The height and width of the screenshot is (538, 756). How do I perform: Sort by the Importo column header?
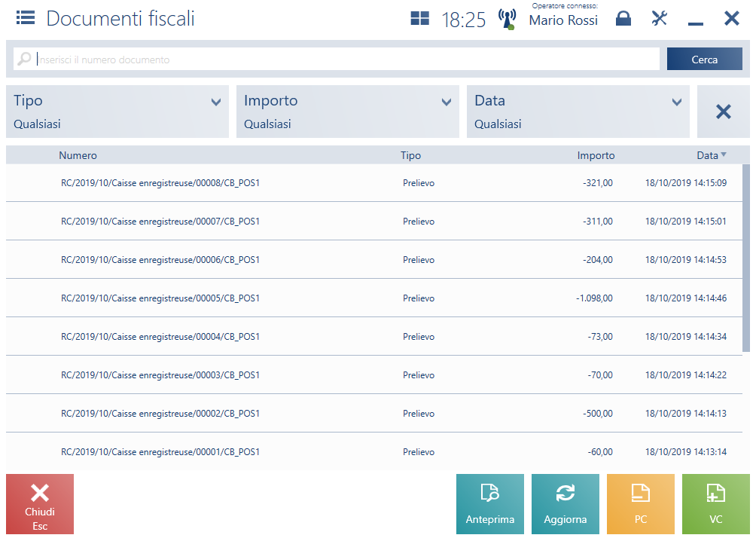pyautogui.click(x=596, y=155)
